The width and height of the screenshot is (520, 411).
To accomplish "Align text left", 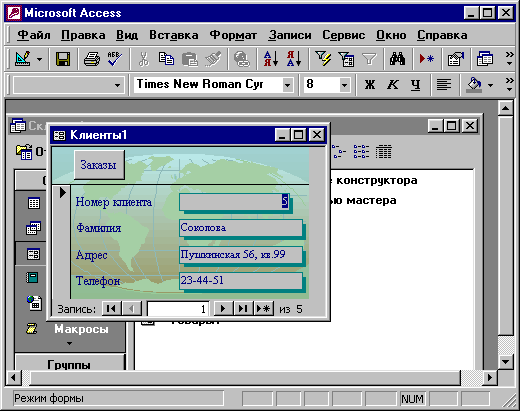I will coord(444,85).
